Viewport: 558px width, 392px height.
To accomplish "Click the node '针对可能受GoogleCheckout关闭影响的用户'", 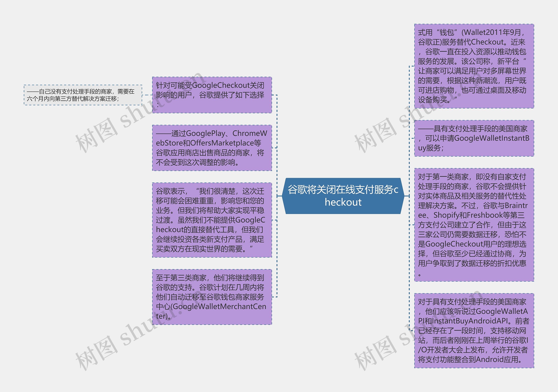I will 212,95.
